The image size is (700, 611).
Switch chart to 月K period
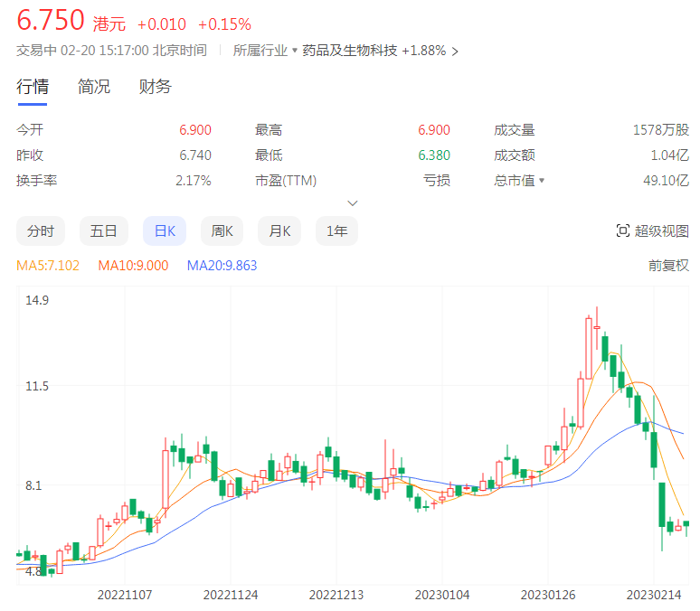279,231
